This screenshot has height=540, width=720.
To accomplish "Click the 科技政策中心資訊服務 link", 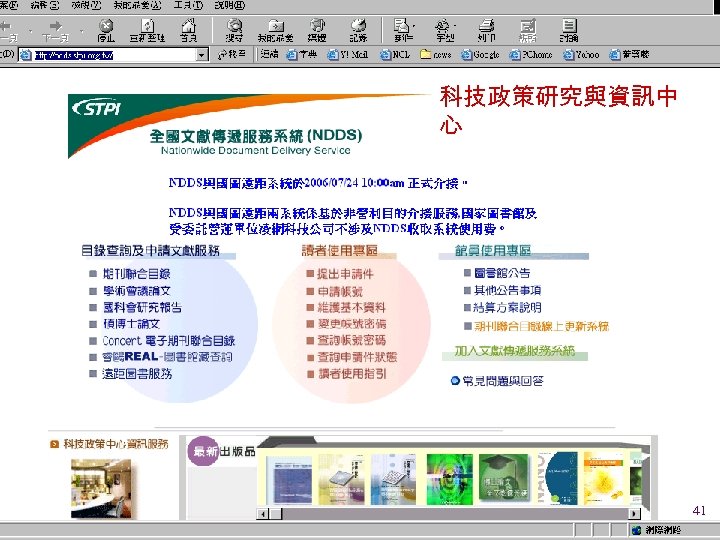I will click(x=116, y=444).
